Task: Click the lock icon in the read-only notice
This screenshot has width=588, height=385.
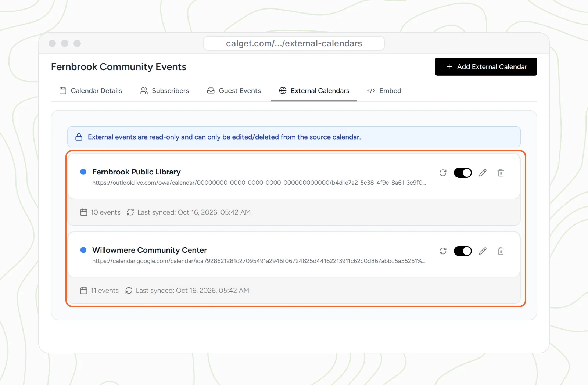Action: (x=79, y=137)
